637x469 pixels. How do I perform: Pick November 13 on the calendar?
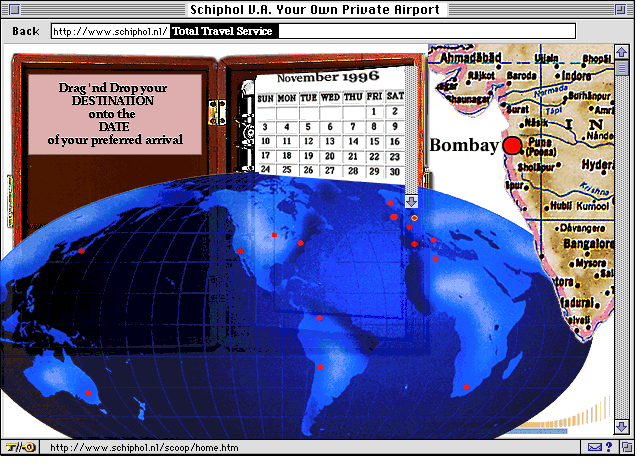pyautogui.click(x=330, y=141)
